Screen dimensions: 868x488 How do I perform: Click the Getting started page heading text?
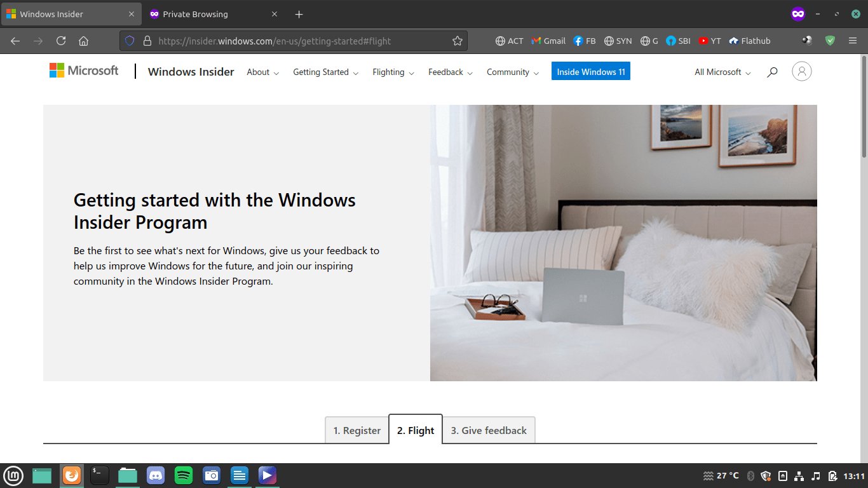pos(215,211)
